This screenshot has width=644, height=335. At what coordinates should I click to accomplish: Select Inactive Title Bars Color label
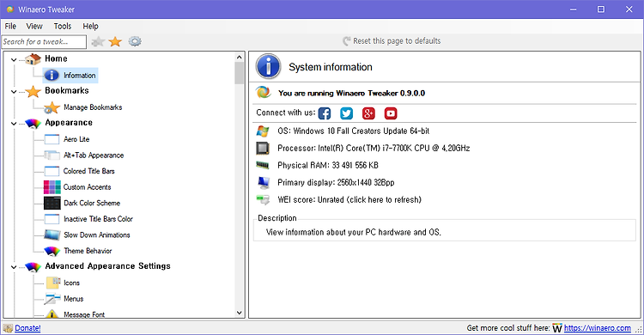tap(98, 219)
